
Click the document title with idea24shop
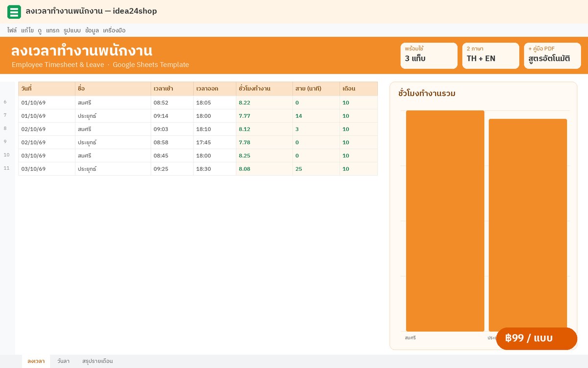pyautogui.click(x=91, y=11)
